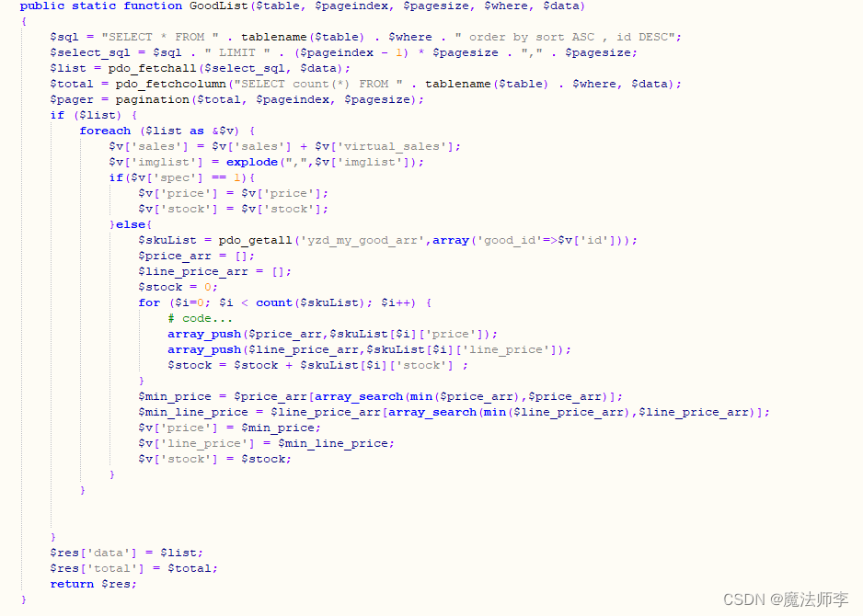
Task: Click the pagination function call
Action: (x=270, y=99)
